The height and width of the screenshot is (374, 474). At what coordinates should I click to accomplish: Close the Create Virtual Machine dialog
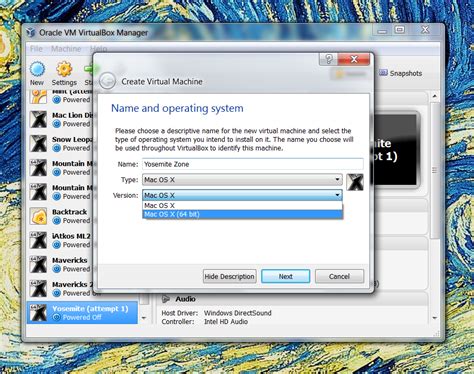pyautogui.click(x=354, y=59)
